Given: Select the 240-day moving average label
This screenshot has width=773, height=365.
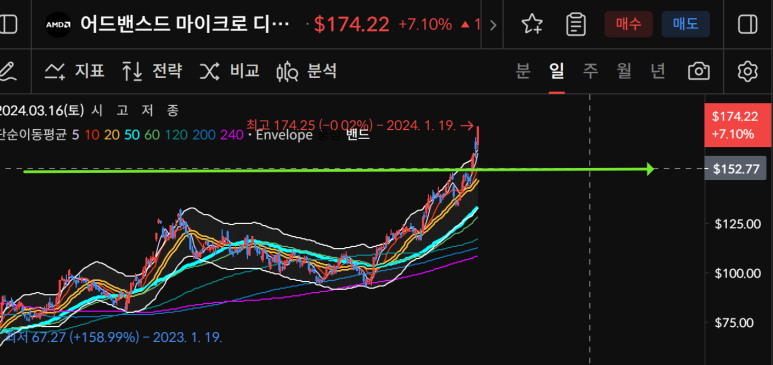Looking at the screenshot, I should (232, 135).
